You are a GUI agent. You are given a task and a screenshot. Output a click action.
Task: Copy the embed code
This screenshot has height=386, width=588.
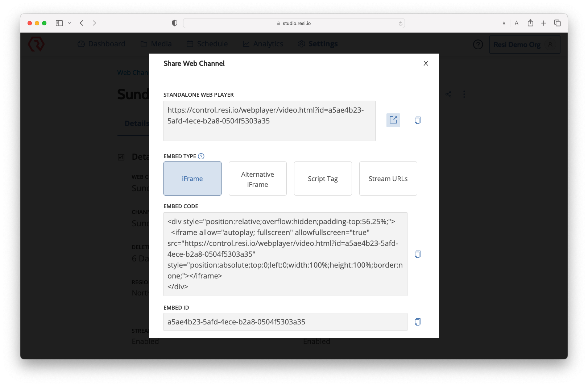417,254
